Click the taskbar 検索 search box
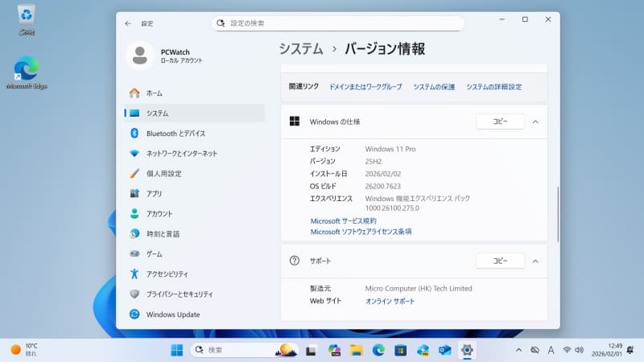This screenshot has height=362, width=644. 244,350
